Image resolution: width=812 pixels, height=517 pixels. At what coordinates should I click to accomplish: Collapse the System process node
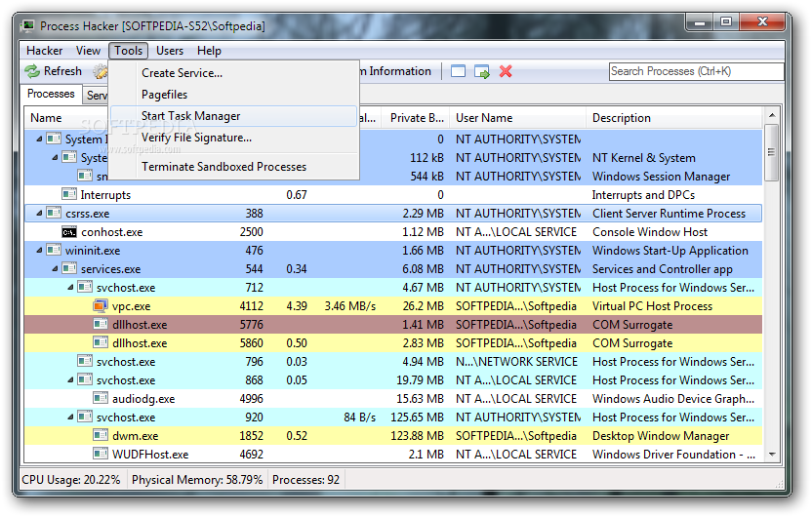(55, 157)
